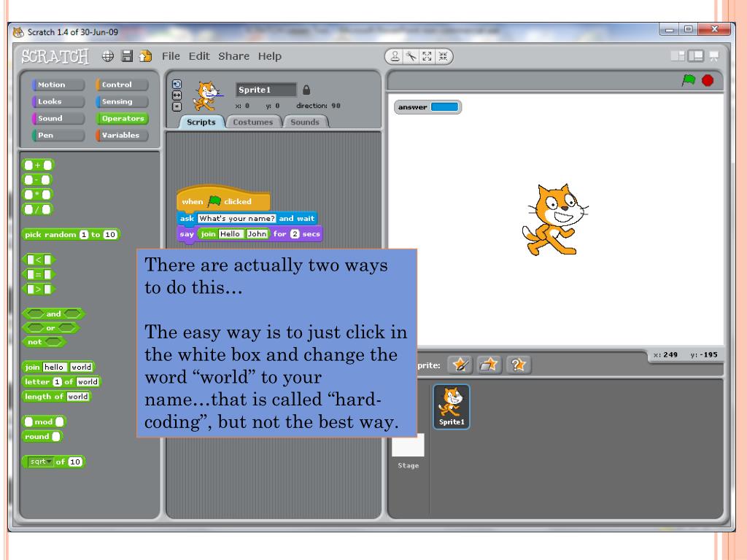Image resolution: width=747 pixels, height=560 pixels.
Task: Select the Variables block category
Action: (122, 135)
